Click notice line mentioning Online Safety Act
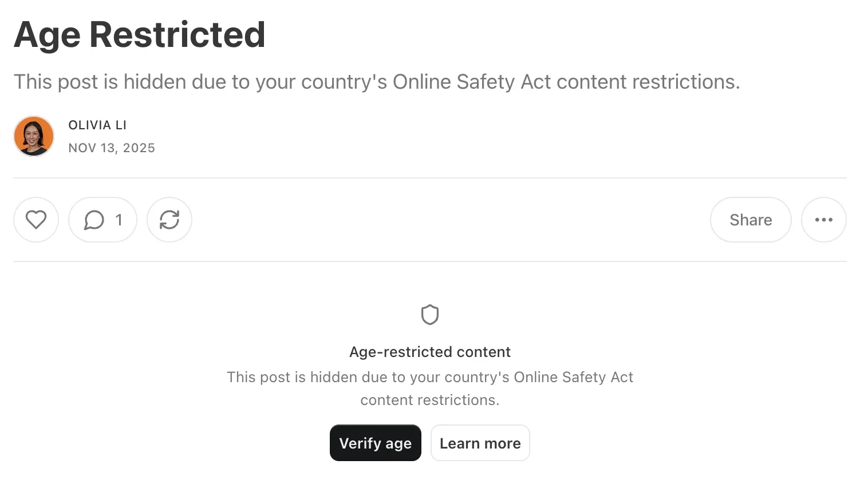 (430, 378)
